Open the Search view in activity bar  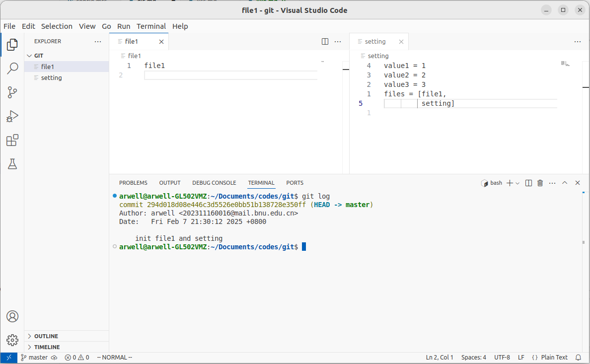[x=12, y=69]
